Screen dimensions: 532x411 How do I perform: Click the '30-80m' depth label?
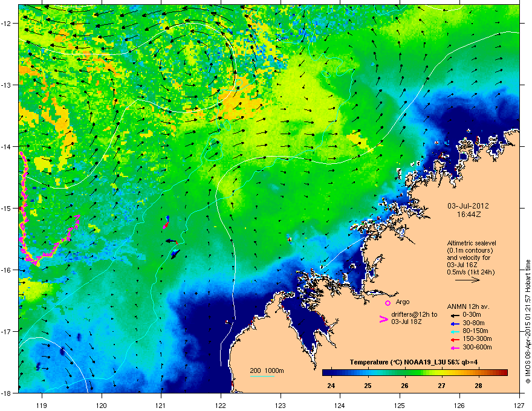coord(473,323)
